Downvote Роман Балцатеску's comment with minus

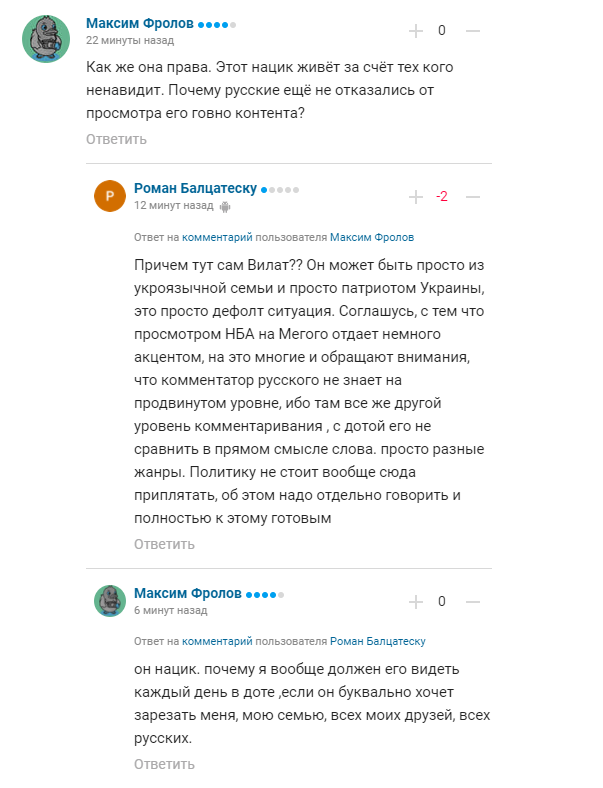[x=473, y=197]
